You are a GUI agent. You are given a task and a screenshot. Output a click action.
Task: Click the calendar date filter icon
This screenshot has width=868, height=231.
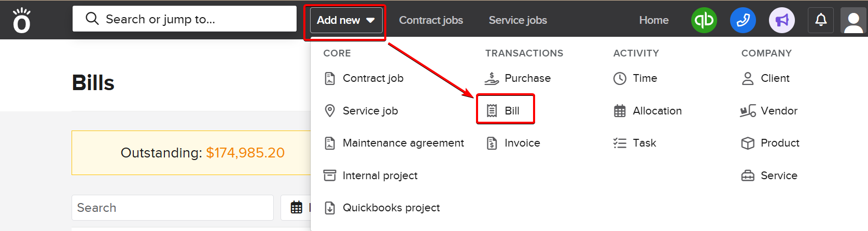coord(297,208)
